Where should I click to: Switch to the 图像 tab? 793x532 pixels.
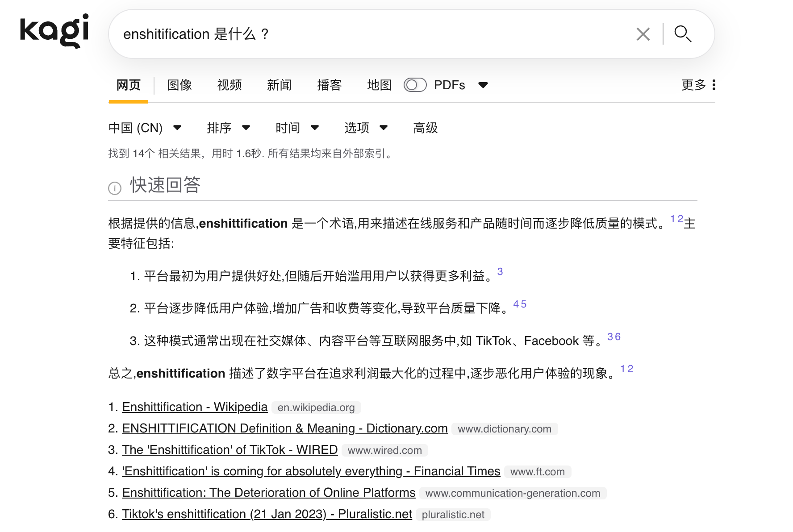[x=179, y=85]
